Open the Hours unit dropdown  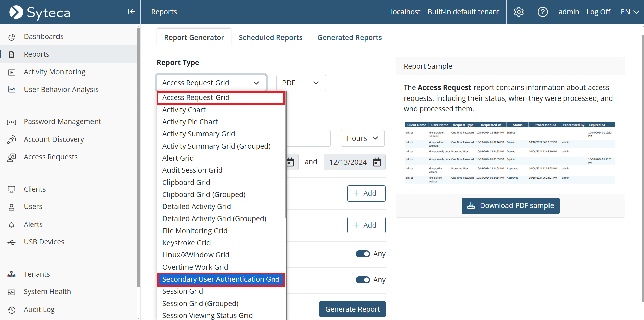click(x=363, y=138)
